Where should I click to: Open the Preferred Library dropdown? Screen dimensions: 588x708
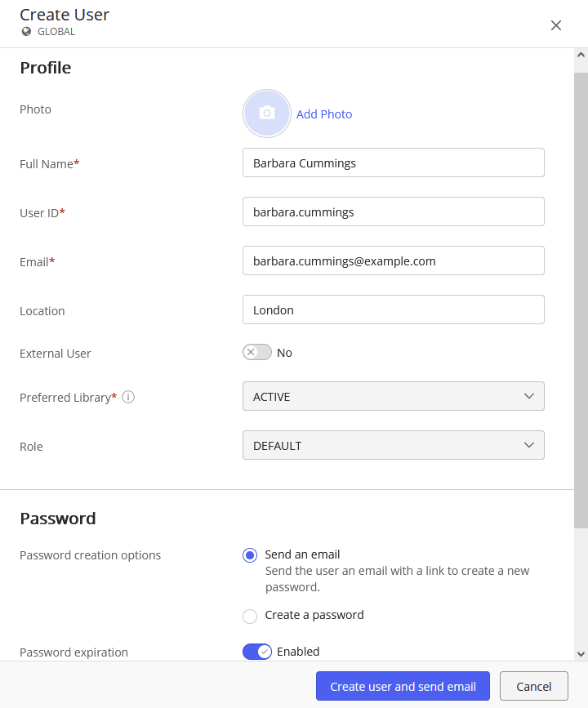pos(393,397)
